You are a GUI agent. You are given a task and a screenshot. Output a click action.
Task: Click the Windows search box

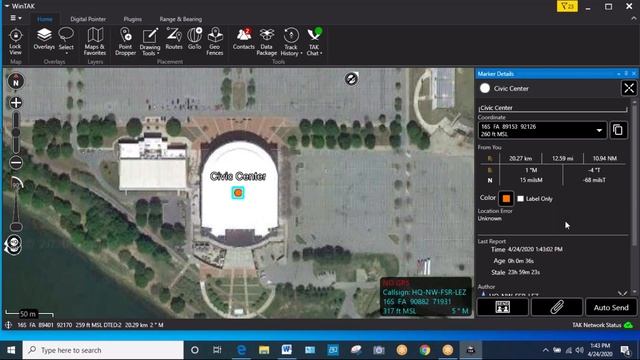pos(103,350)
